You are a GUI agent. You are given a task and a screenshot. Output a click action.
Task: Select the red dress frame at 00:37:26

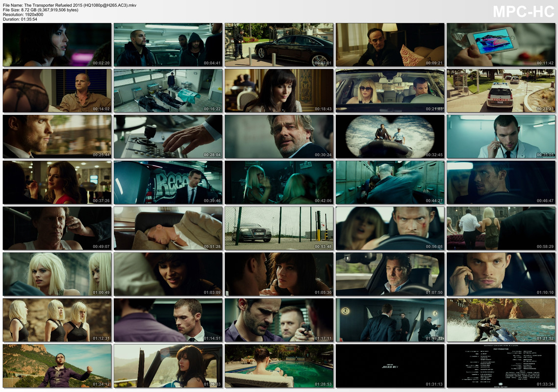tap(57, 182)
